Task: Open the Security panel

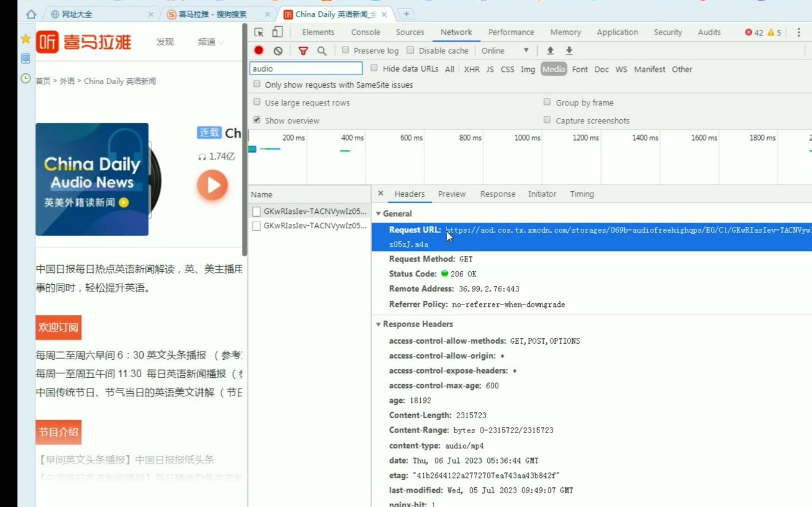Action: pos(668,32)
